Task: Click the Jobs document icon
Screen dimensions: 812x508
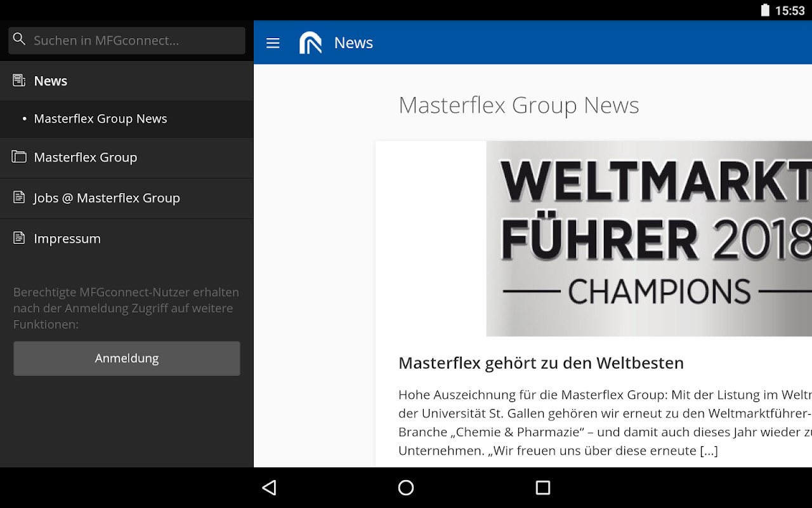Action: coord(19,197)
